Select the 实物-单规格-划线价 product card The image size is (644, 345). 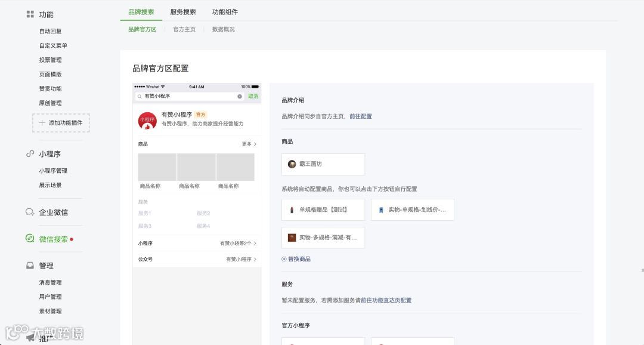pos(413,210)
